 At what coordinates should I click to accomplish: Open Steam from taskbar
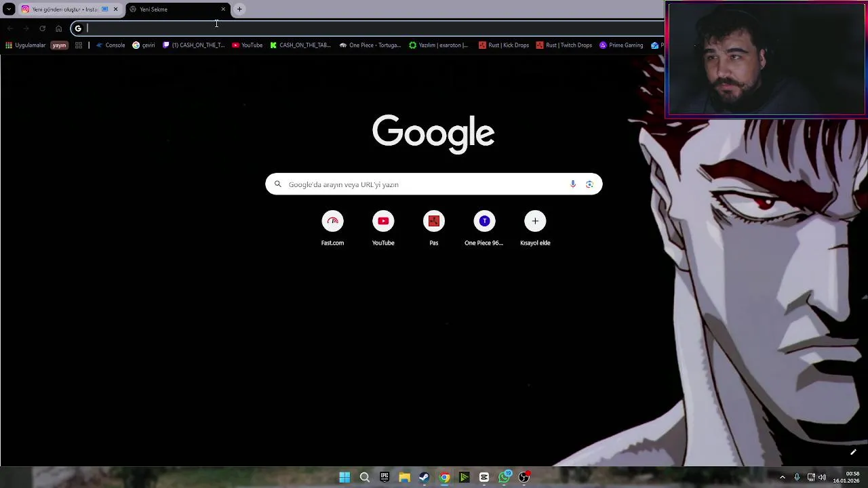(x=424, y=477)
